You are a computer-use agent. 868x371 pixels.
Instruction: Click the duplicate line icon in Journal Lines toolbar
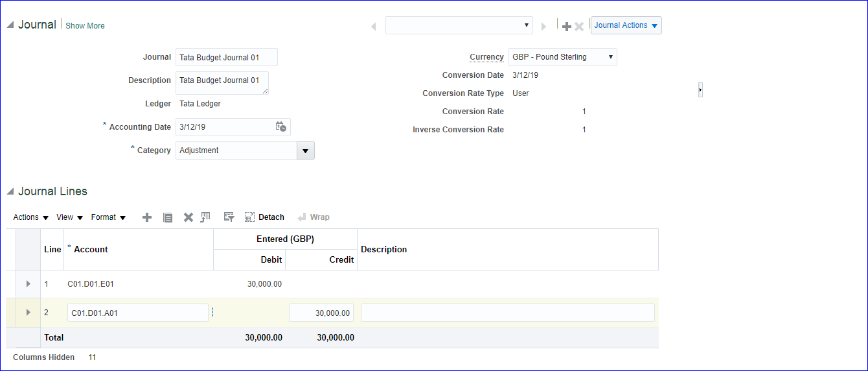coord(168,217)
